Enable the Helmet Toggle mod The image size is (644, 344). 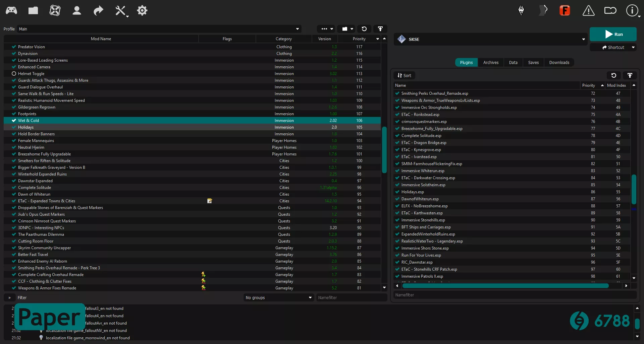(x=14, y=74)
